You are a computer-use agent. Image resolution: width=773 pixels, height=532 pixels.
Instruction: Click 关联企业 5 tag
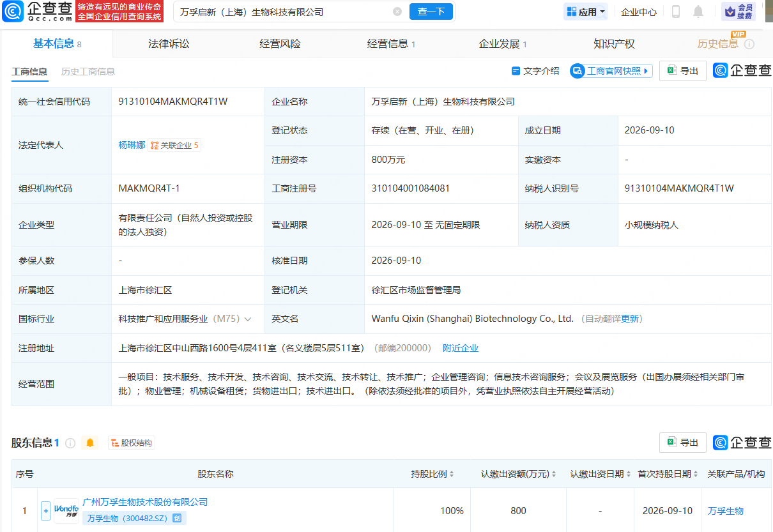174,145
